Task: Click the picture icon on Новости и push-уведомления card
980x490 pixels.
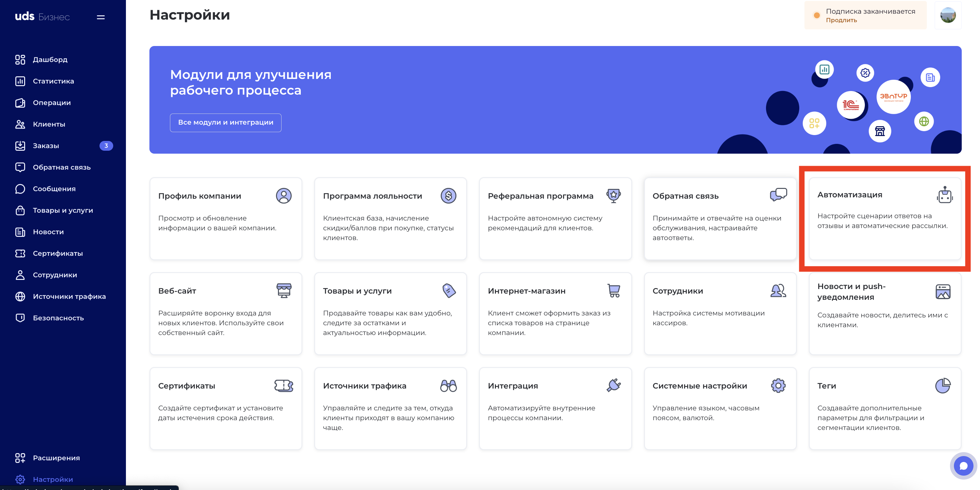Action: click(943, 292)
